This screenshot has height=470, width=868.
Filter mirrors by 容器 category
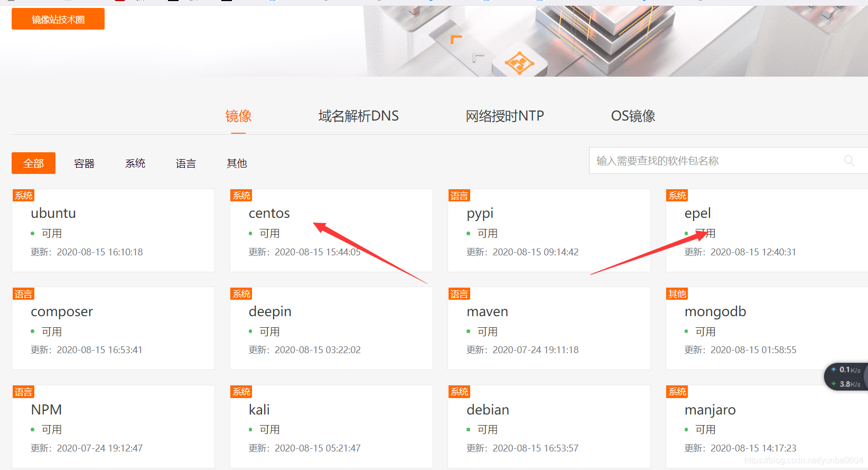point(85,163)
